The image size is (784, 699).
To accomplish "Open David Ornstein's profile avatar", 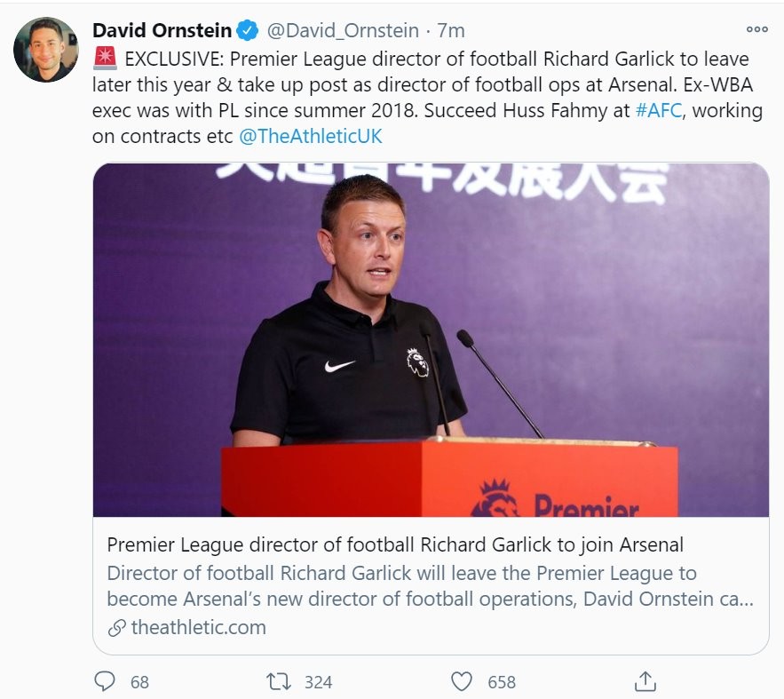I will [x=46, y=50].
